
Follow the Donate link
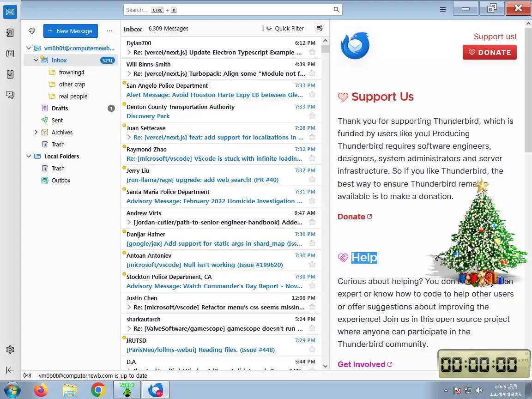(355, 217)
